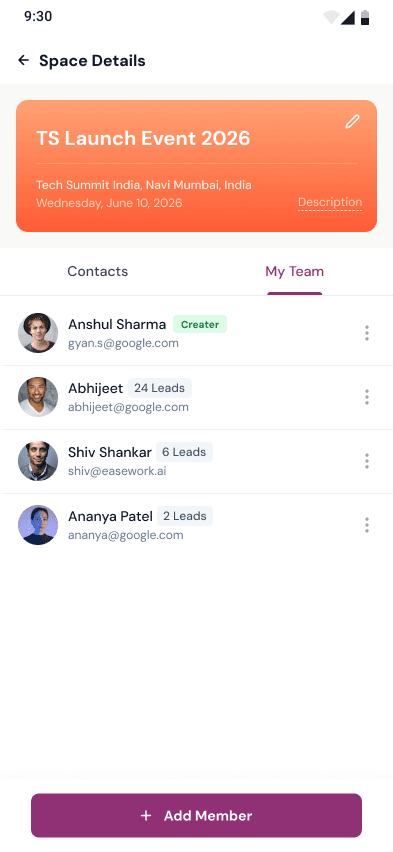The image size is (393, 852).
Task: Go back using the arrow icon
Action: click(23, 60)
